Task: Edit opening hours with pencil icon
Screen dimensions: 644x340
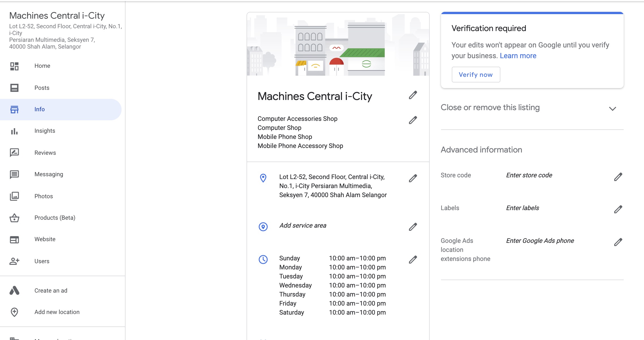Action: tap(413, 260)
